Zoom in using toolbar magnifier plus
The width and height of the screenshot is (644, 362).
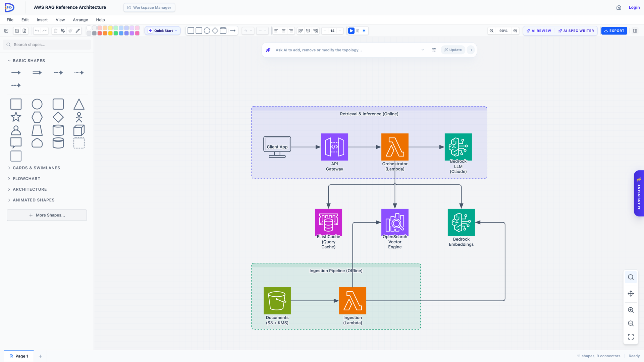[x=515, y=31]
